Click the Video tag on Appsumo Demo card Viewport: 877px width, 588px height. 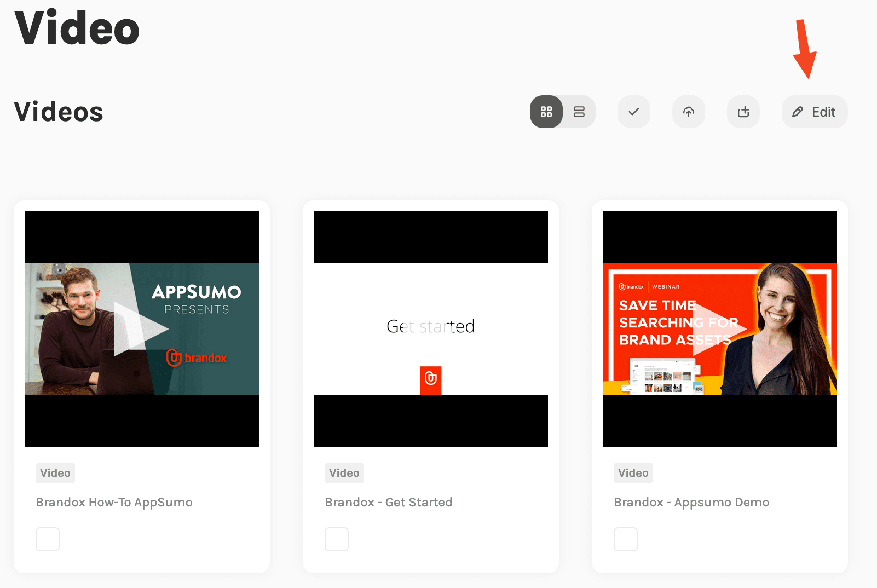(x=633, y=473)
